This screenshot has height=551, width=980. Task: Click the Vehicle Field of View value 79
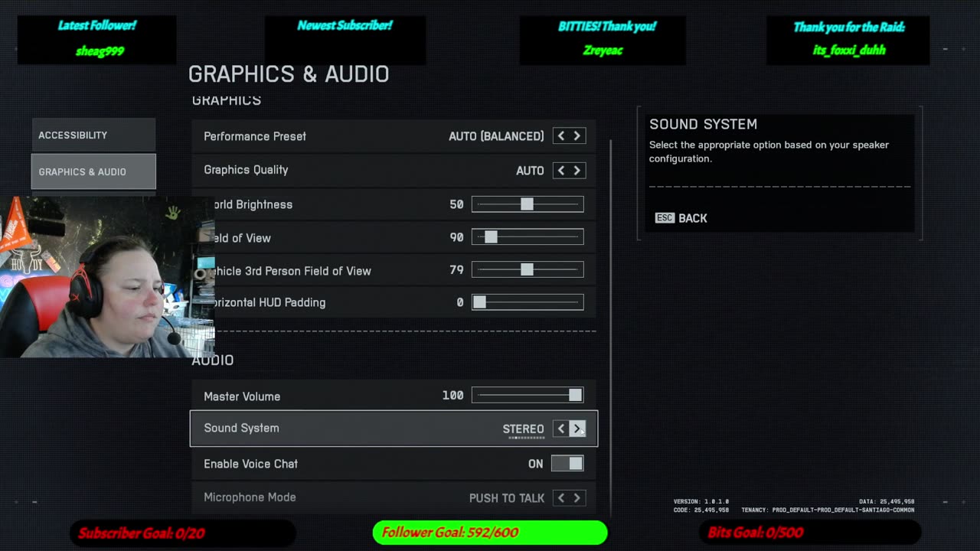coord(456,270)
